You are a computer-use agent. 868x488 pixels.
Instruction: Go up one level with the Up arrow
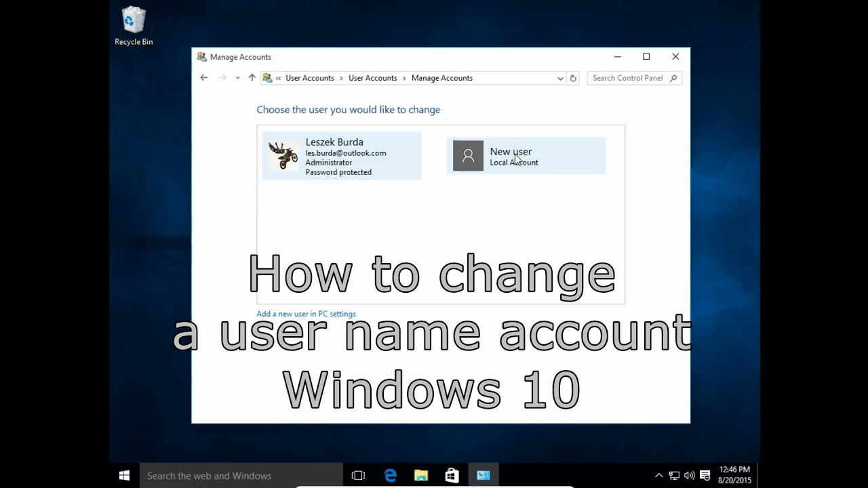252,78
